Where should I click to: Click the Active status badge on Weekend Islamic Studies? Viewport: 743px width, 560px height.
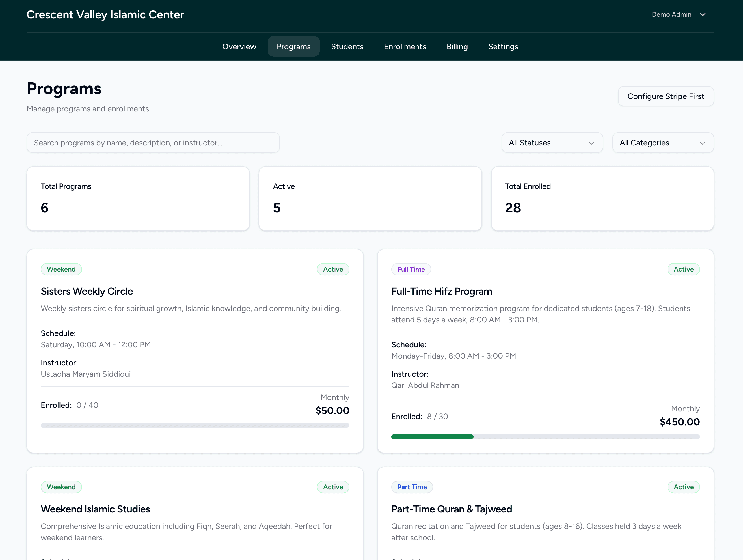[x=333, y=487]
